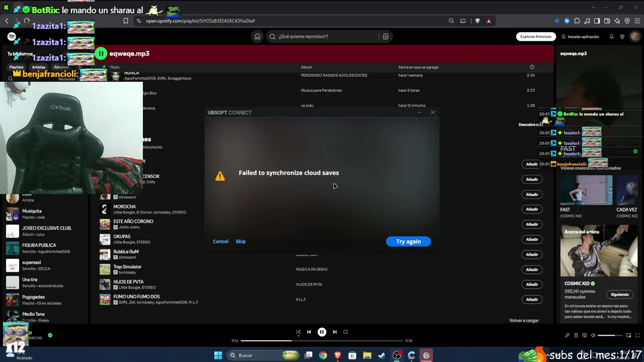Enter Spotify full screen mode
The image size is (644, 362).
(637, 335)
